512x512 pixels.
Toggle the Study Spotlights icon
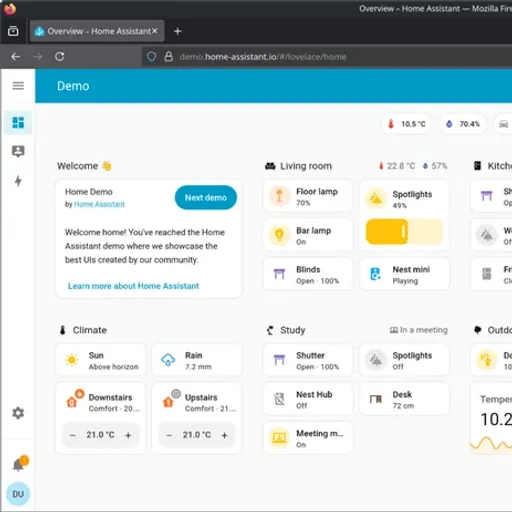click(x=376, y=360)
